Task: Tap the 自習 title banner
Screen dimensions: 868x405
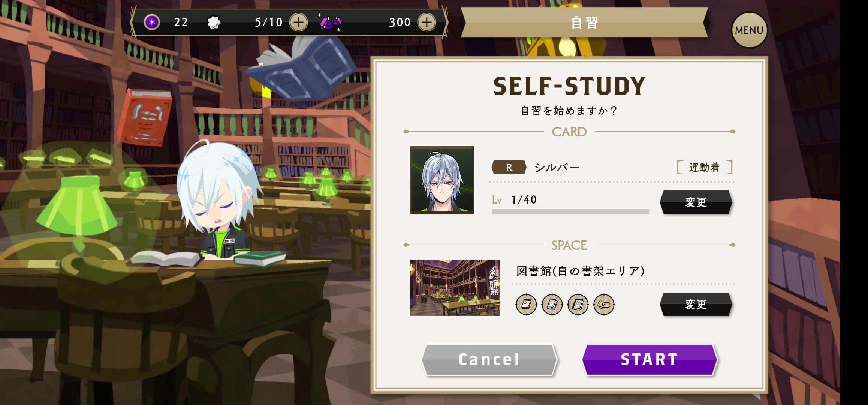Action: (584, 22)
